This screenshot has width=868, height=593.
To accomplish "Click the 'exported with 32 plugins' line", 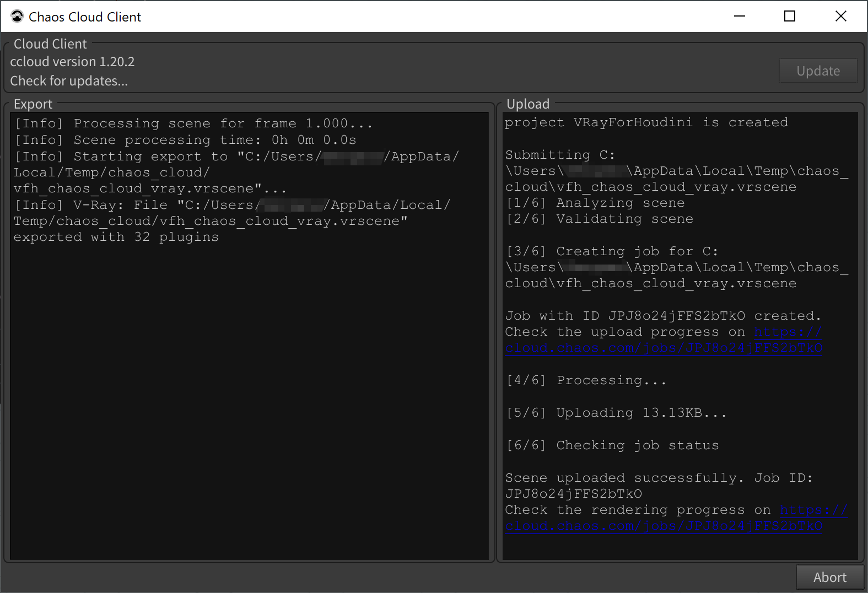I will click(x=116, y=237).
